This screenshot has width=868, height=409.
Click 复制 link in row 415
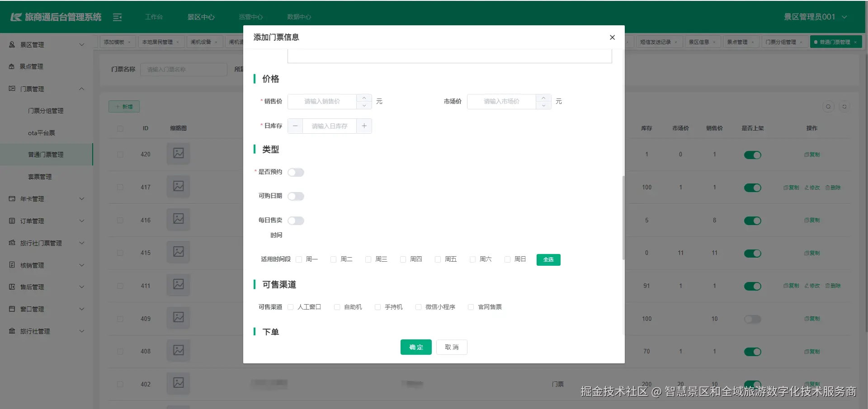(812, 253)
